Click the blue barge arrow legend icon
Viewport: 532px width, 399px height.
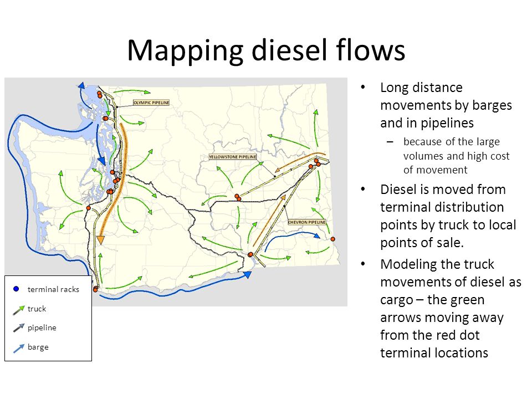tap(19, 348)
